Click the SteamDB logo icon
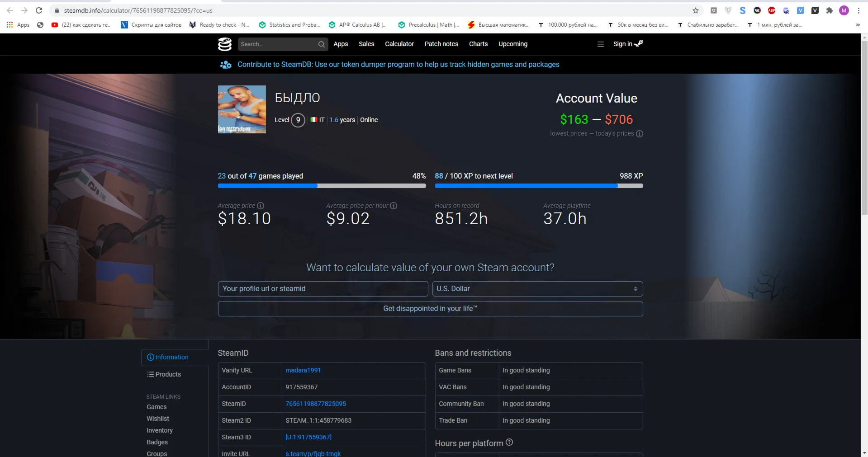868x457 pixels. click(224, 44)
